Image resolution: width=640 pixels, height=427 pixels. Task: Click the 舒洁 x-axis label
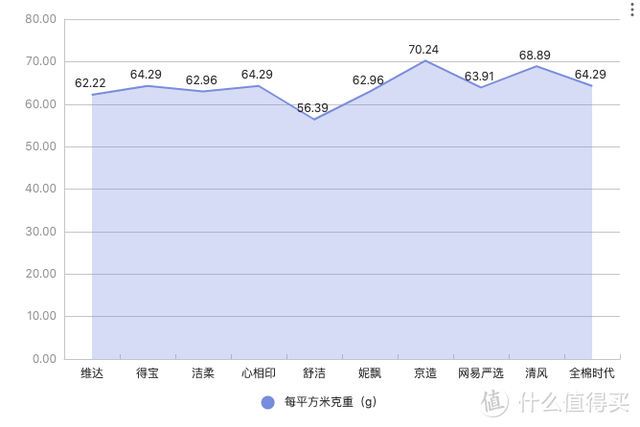(314, 373)
